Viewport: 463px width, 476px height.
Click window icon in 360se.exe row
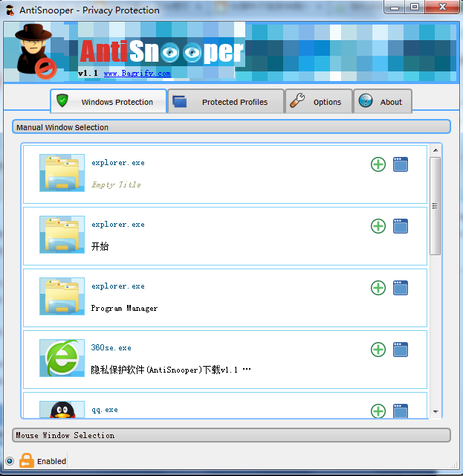click(x=401, y=350)
